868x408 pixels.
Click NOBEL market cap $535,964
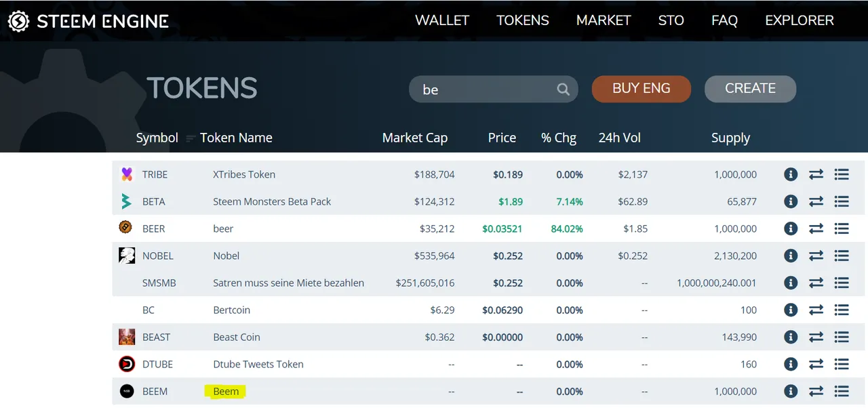[435, 256]
